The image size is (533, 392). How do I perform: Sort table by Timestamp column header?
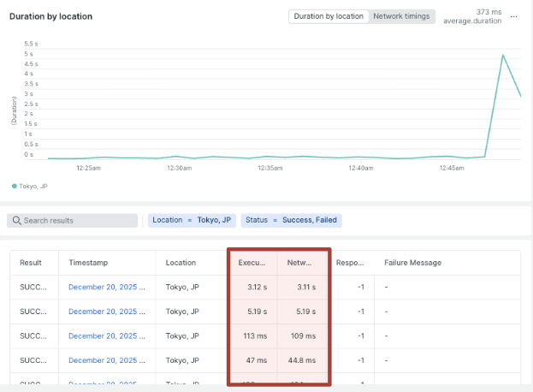(x=88, y=263)
